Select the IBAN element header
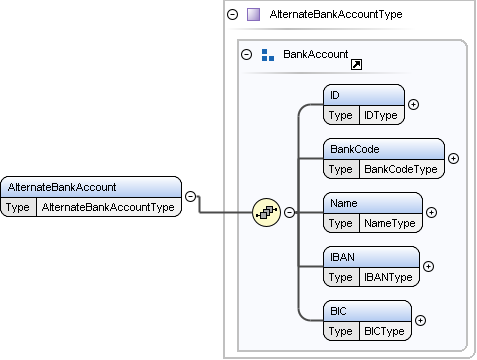The width and height of the screenshot is (477, 360). click(x=371, y=257)
